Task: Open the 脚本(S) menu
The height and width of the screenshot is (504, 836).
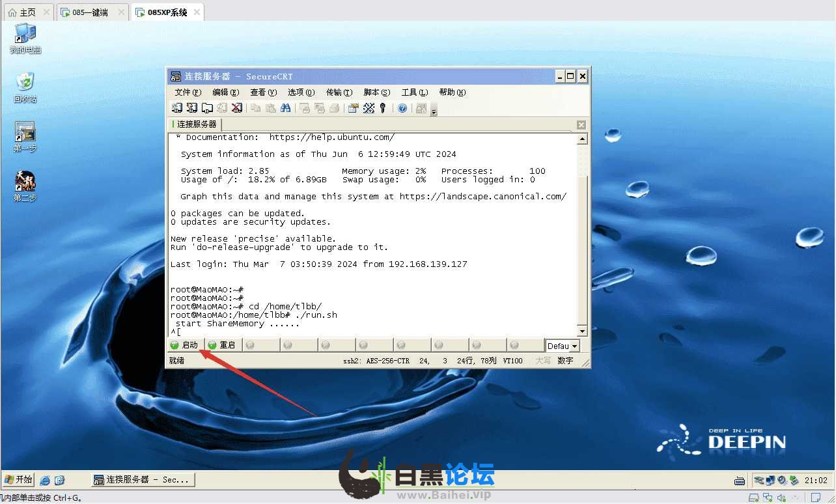Action: [376, 92]
